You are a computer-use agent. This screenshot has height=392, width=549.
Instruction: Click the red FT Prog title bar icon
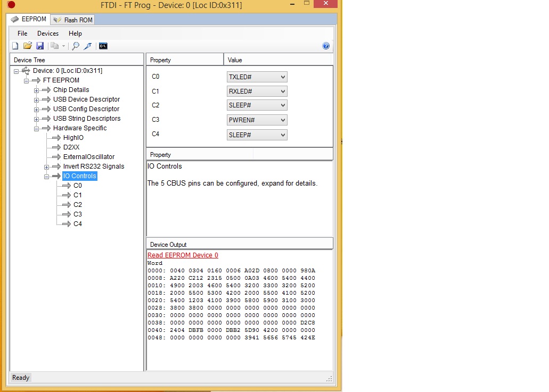click(11, 5)
